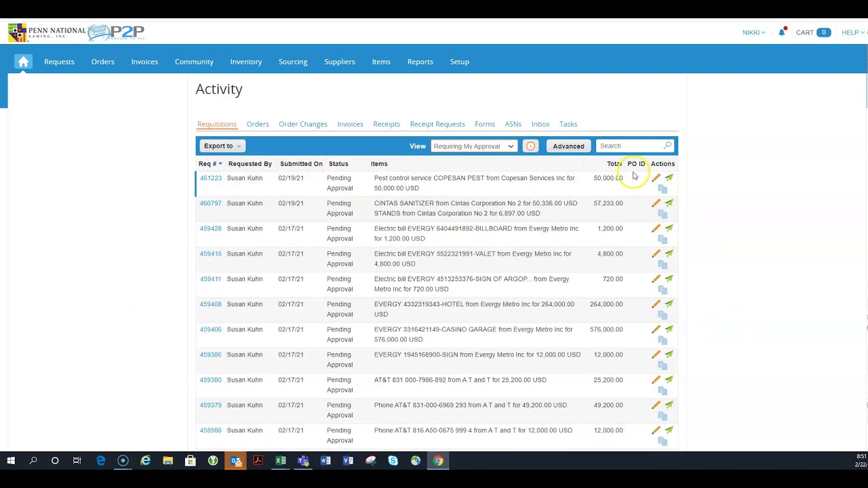The height and width of the screenshot is (488, 868).
Task: Select the Requisitions tab
Action: tap(217, 124)
